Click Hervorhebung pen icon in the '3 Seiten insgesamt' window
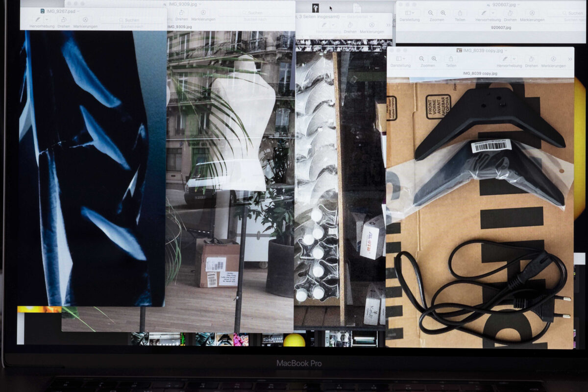Screen dimensions: 588x392 [x=324, y=24]
